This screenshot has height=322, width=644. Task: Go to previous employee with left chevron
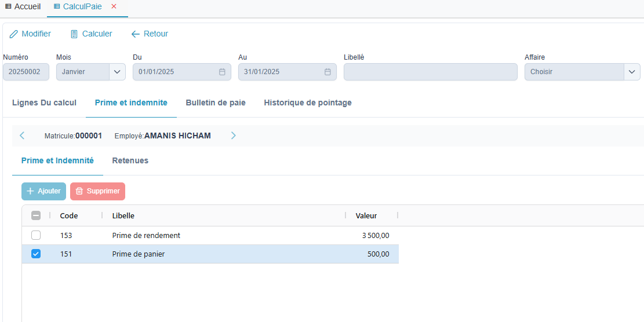pos(22,136)
